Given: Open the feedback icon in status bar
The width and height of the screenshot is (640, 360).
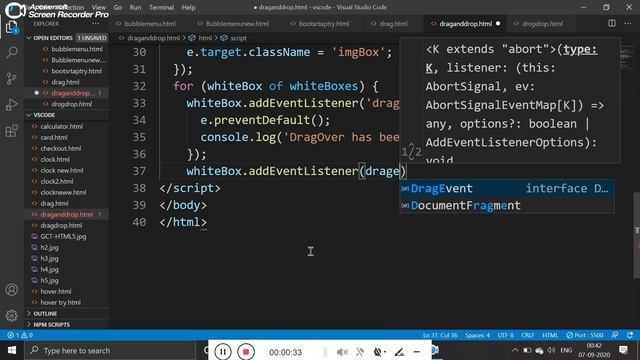Looking at the screenshot, I should pyautogui.click(x=615, y=335).
